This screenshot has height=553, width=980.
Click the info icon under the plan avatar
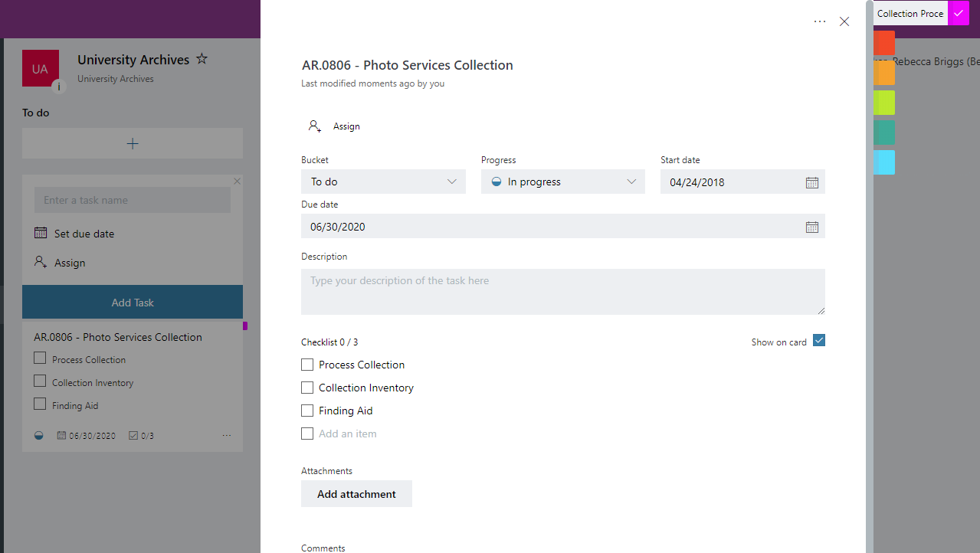coord(59,86)
